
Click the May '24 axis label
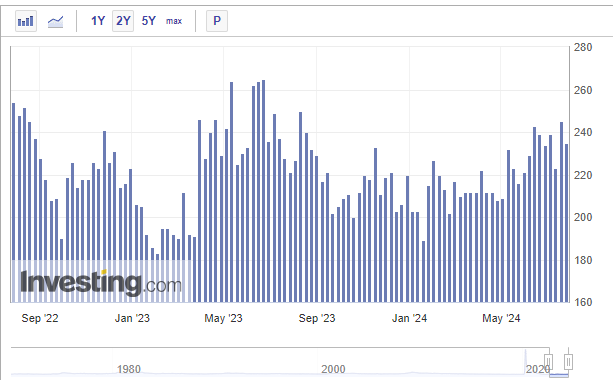click(x=501, y=318)
